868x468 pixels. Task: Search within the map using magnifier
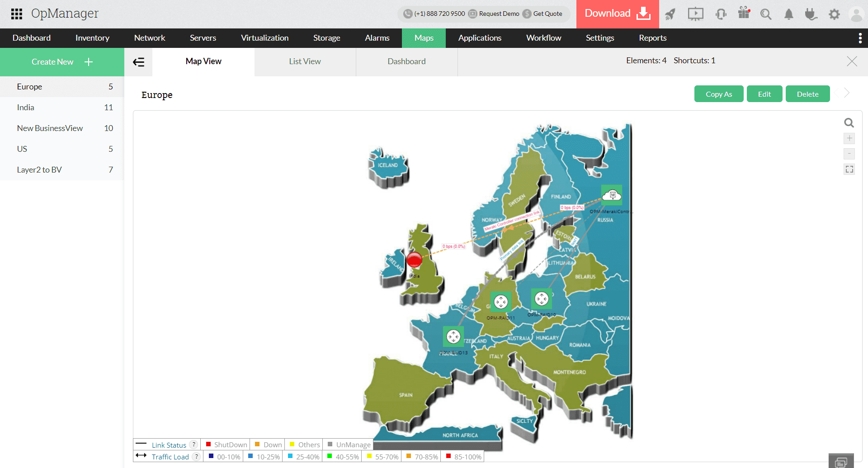point(849,123)
